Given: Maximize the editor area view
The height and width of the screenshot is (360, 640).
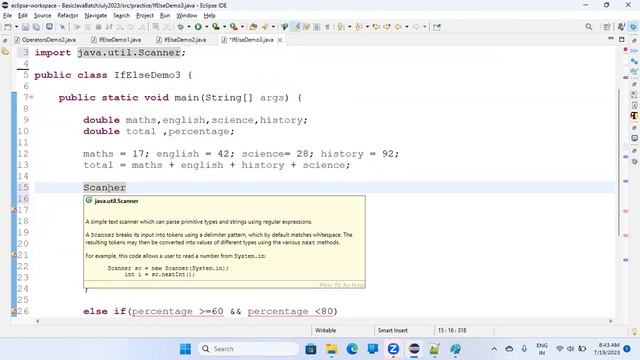Looking at the screenshot, I should click(622, 39).
